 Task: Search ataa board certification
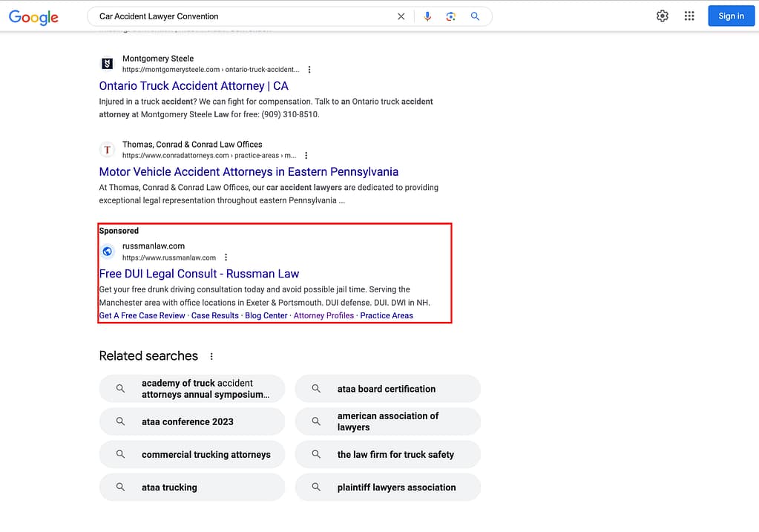388,389
